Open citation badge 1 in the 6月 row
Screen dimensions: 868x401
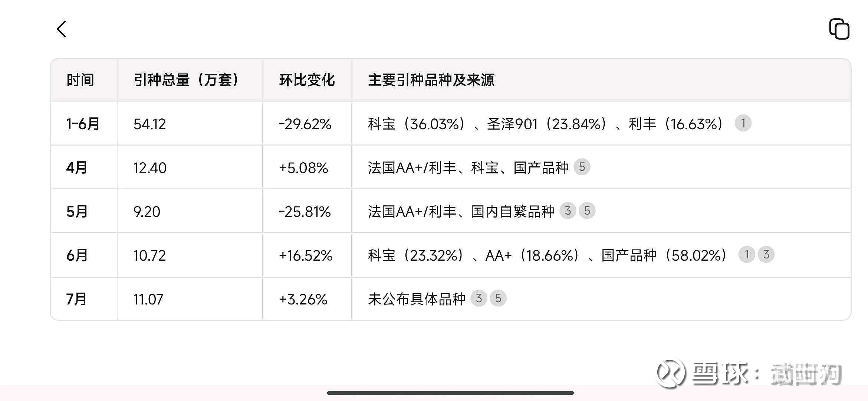tap(747, 255)
